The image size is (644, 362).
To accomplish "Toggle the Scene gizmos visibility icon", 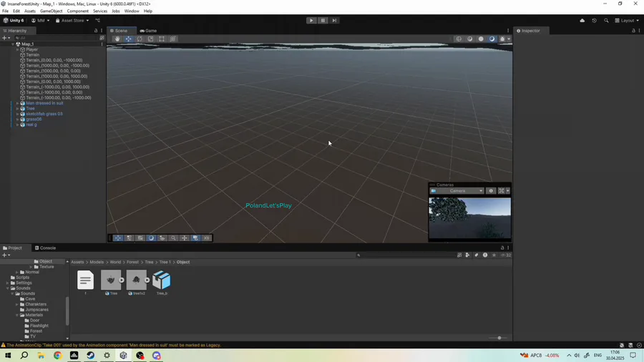I will click(x=502, y=39).
